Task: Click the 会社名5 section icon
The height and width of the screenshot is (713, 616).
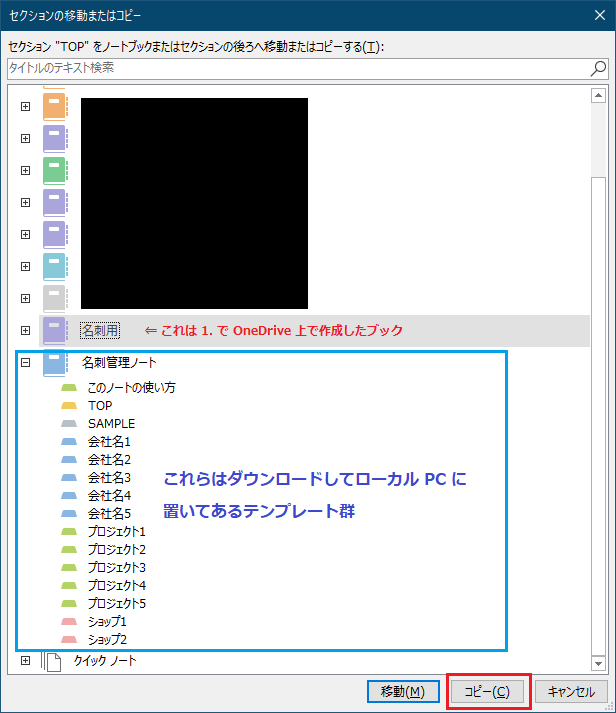Action: click(x=69, y=513)
